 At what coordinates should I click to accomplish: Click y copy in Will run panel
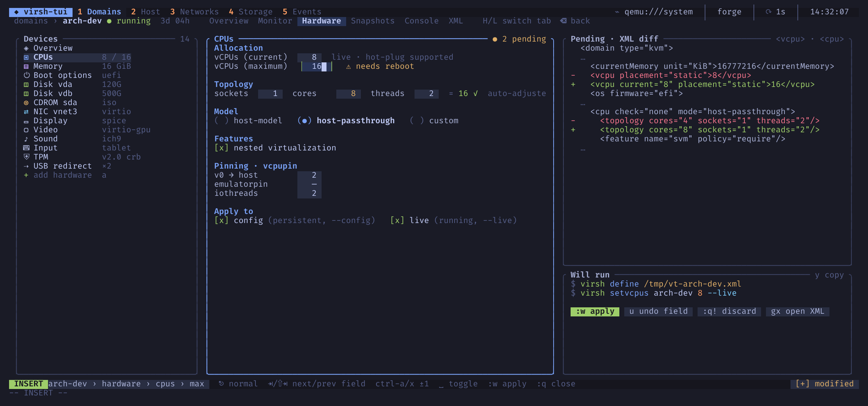tap(829, 275)
